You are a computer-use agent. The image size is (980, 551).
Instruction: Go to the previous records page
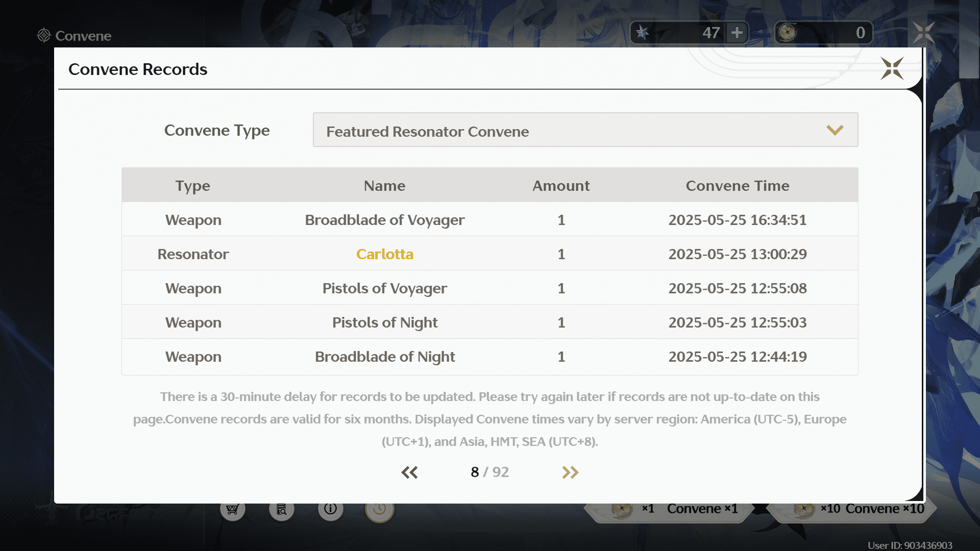click(x=409, y=472)
